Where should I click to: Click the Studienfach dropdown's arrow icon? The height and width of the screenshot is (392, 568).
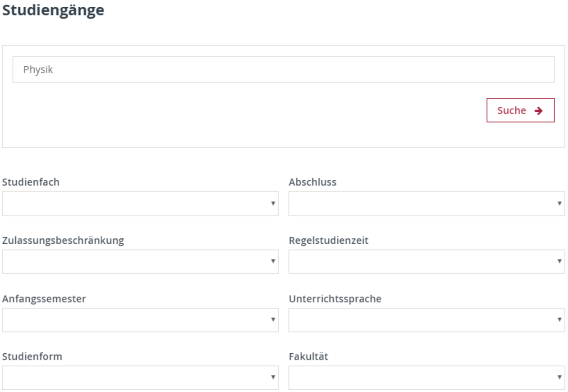pos(273,204)
